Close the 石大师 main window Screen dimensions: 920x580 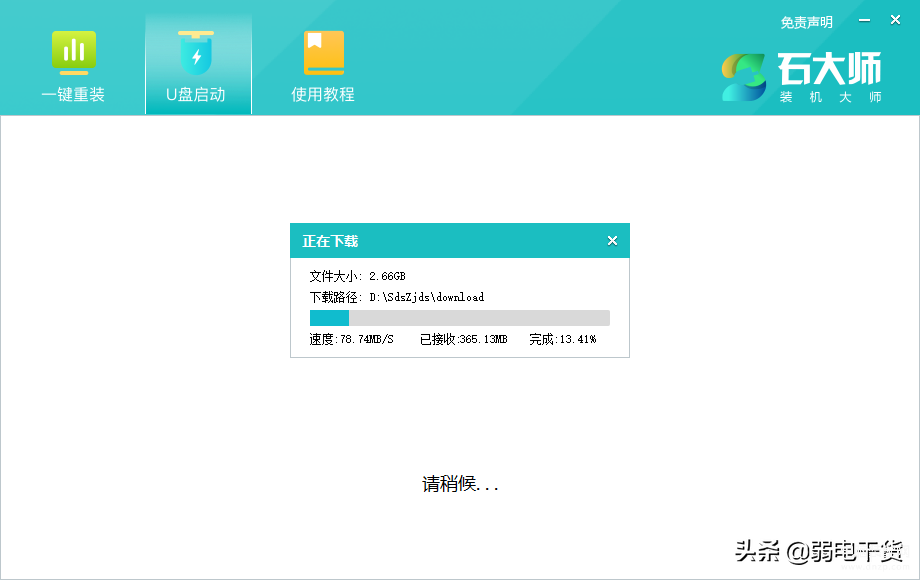pyautogui.click(x=893, y=20)
